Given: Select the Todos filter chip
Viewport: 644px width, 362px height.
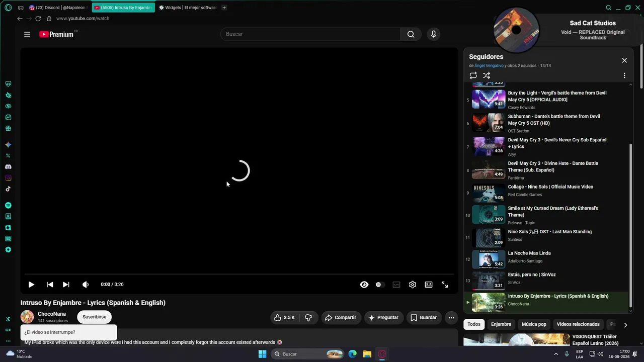Looking at the screenshot, I should [474, 324].
